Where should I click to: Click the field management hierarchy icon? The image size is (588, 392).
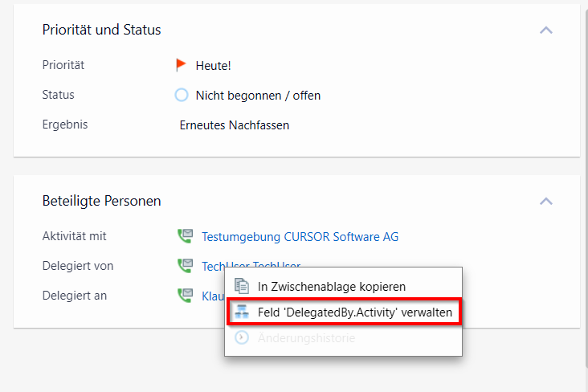pyautogui.click(x=242, y=312)
